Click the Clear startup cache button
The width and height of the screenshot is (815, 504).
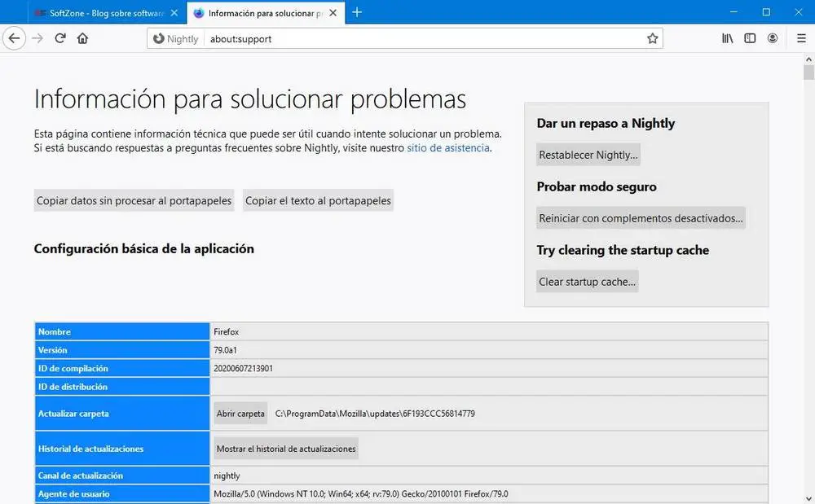[588, 282]
